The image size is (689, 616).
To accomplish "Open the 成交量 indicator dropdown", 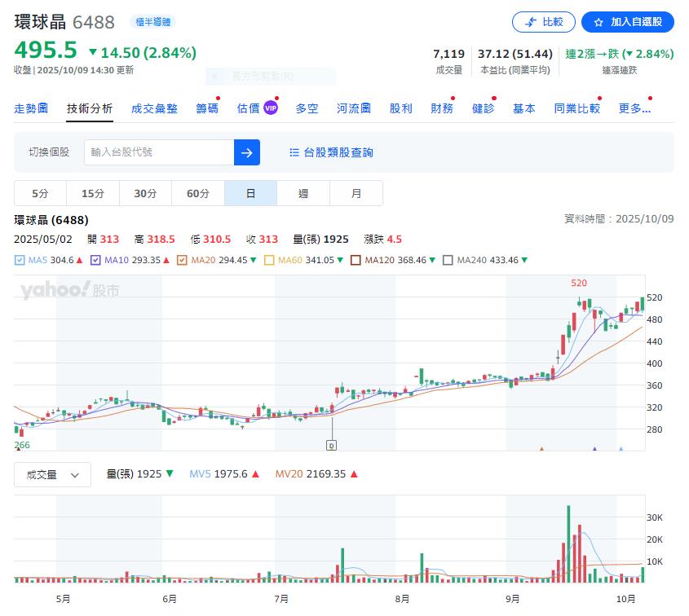I will 52,475.
